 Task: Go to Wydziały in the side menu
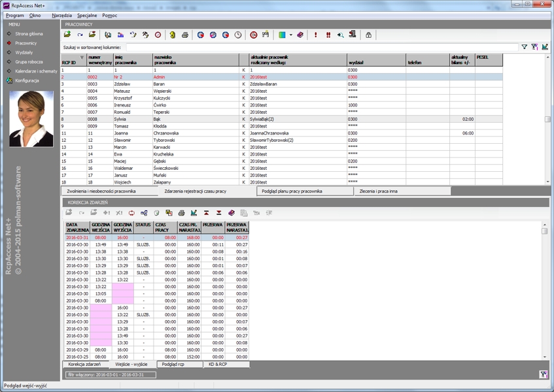24,52
